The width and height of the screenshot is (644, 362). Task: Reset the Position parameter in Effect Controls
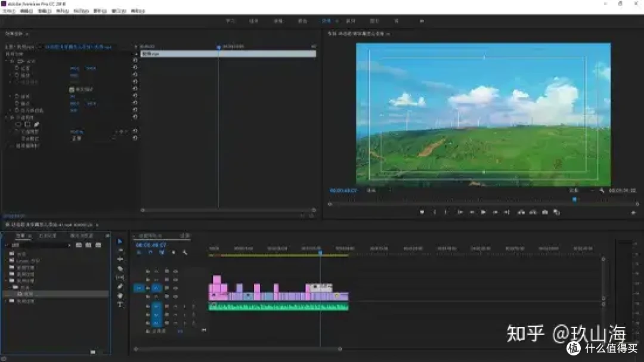coord(135,69)
